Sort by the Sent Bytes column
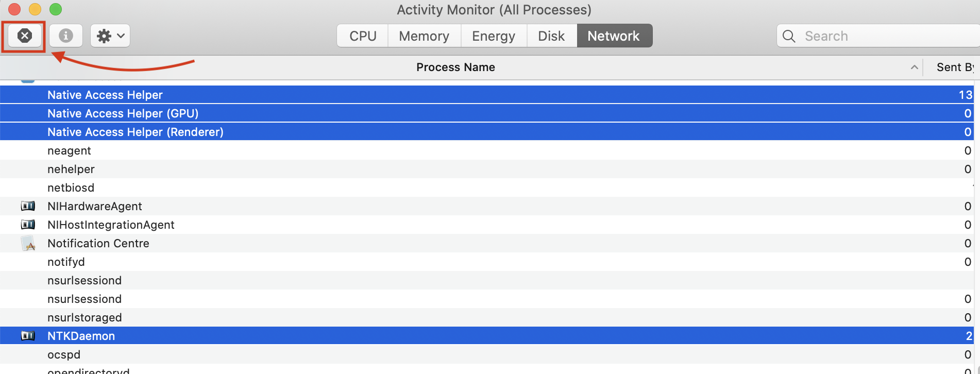The width and height of the screenshot is (980, 374). click(955, 67)
